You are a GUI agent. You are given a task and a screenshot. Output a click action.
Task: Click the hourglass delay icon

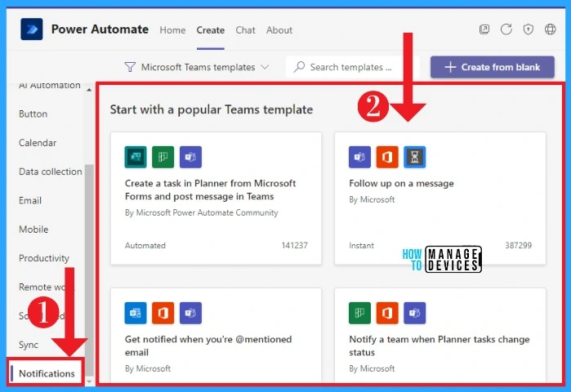pyautogui.click(x=414, y=157)
